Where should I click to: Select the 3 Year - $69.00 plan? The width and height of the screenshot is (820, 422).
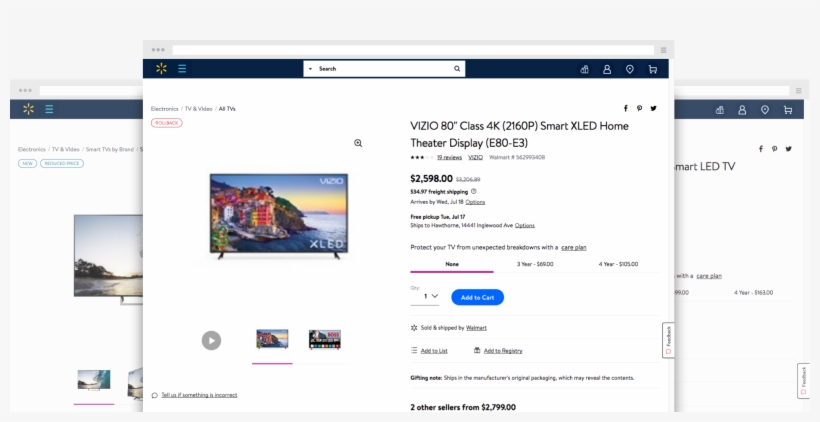pyautogui.click(x=535, y=264)
